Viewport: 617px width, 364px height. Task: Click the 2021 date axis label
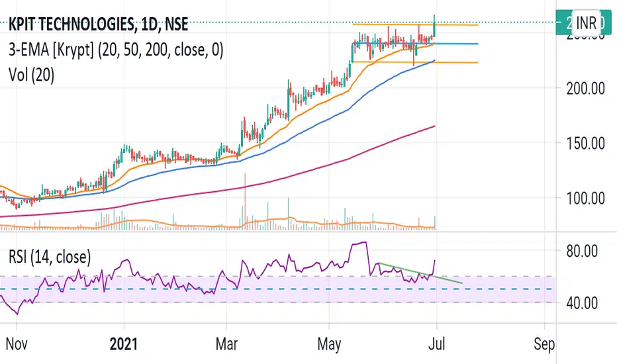[x=124, y=344]
